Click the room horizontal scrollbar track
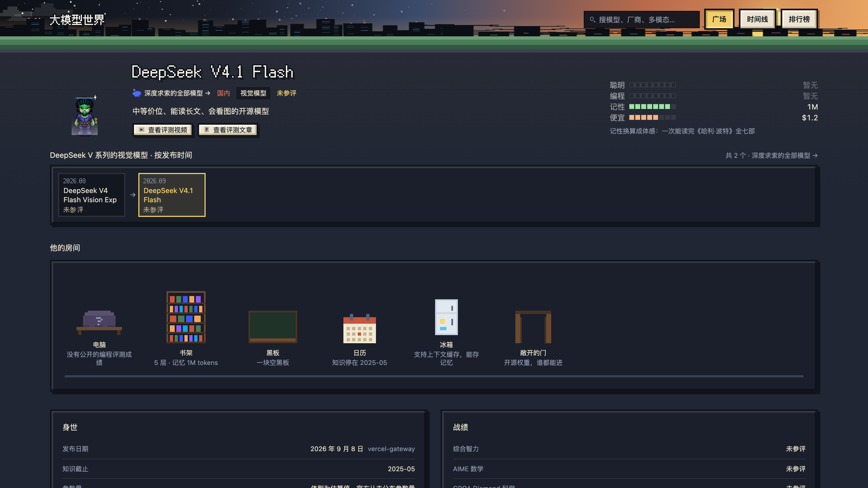The width and height of the screenshot is (868, 488). click(434, 376)
